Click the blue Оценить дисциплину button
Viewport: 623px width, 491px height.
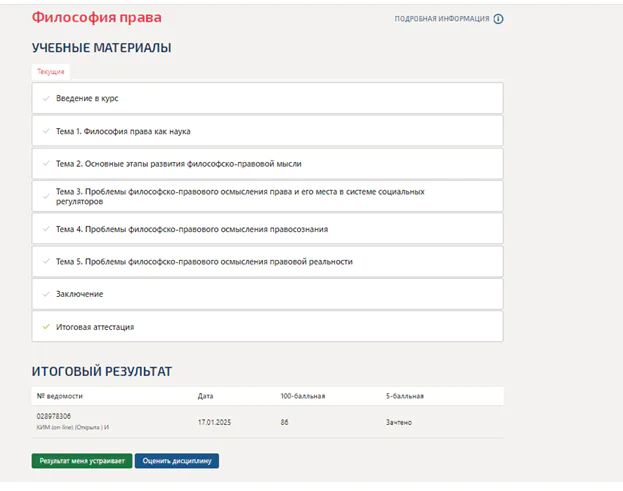tap(177, 461)
